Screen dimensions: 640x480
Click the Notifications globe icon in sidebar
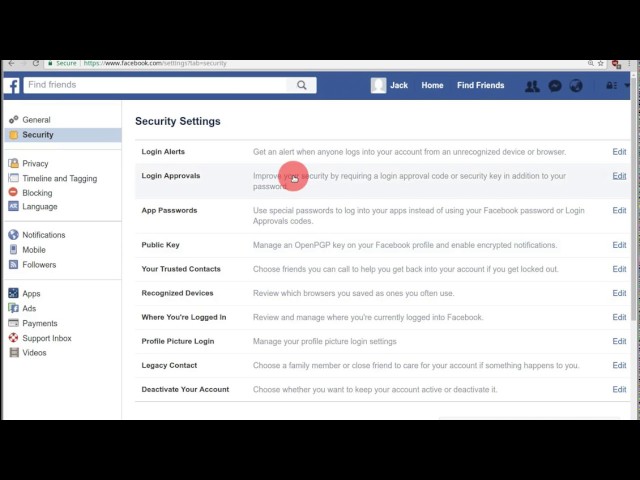pyautogui.click(x=13, y=235)
